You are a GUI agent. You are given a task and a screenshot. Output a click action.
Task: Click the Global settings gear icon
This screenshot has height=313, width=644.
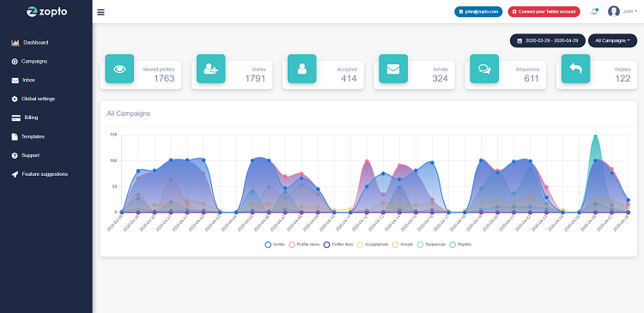point(15,99)
